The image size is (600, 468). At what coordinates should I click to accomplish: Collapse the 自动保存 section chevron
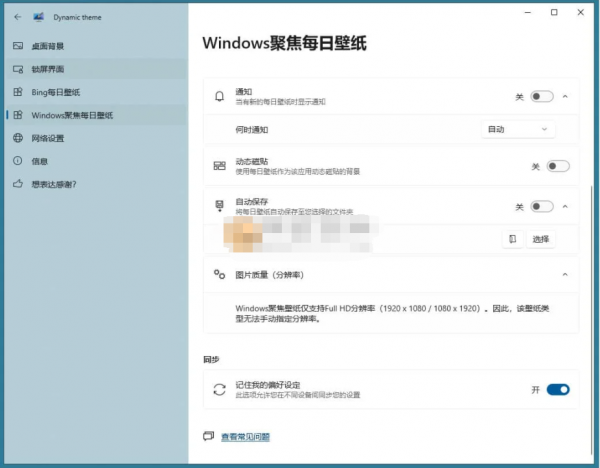[565, 207]
